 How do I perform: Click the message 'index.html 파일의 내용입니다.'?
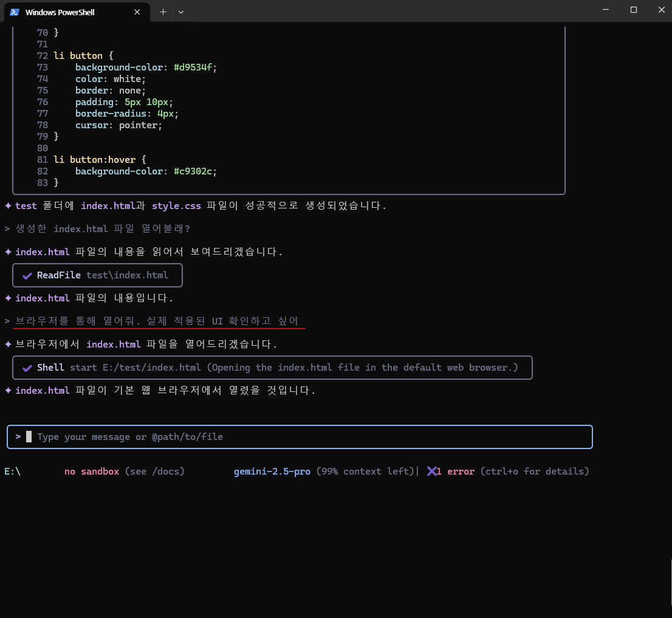click(x=94, y=298)
